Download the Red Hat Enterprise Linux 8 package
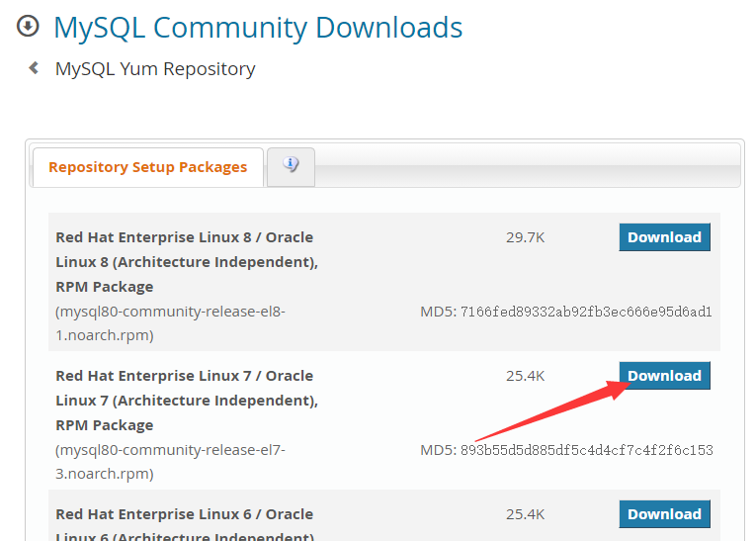 tap(664, 237)
